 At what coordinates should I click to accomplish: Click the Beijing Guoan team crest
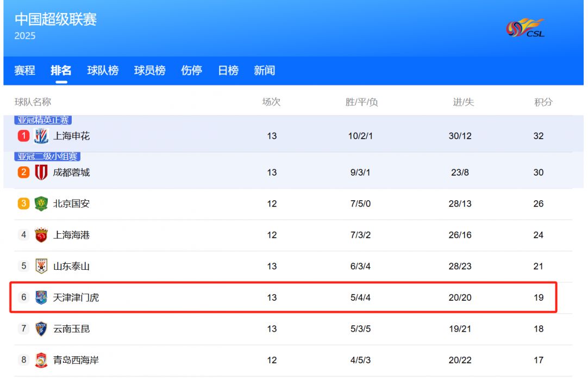41,203
